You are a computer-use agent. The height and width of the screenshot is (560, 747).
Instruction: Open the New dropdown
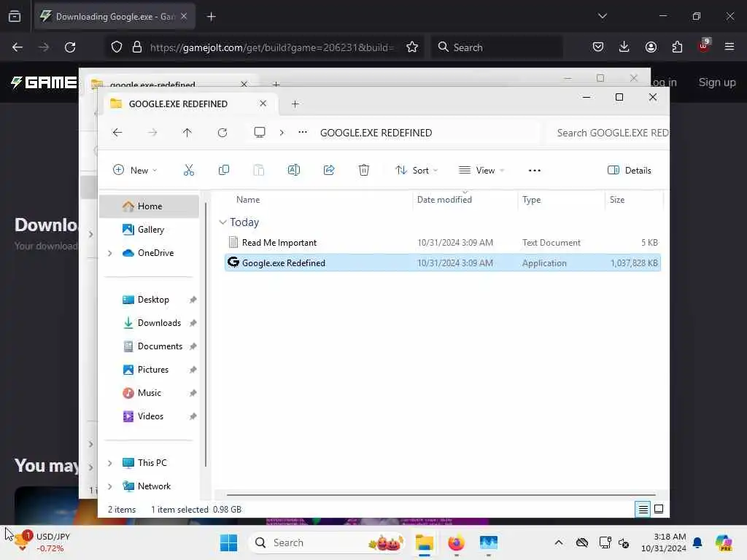click(135, 170)
